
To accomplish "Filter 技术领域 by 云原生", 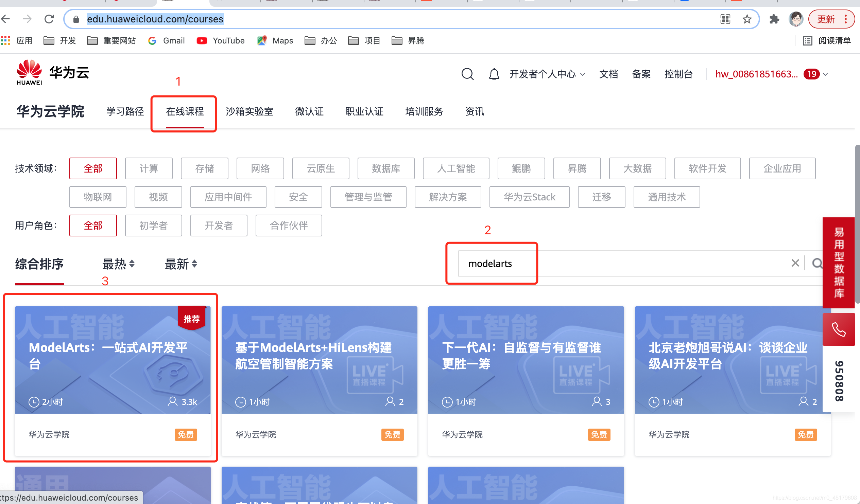I will click(x=321, y=168).
